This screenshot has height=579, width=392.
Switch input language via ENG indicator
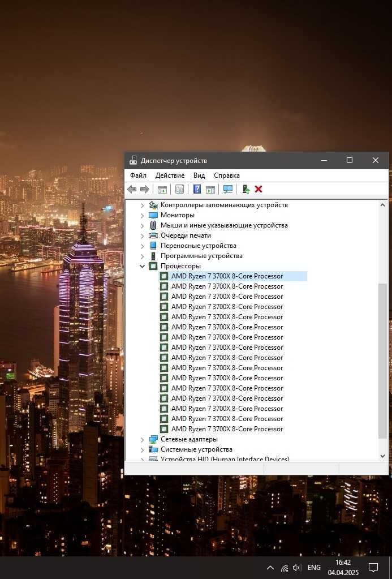314,568
